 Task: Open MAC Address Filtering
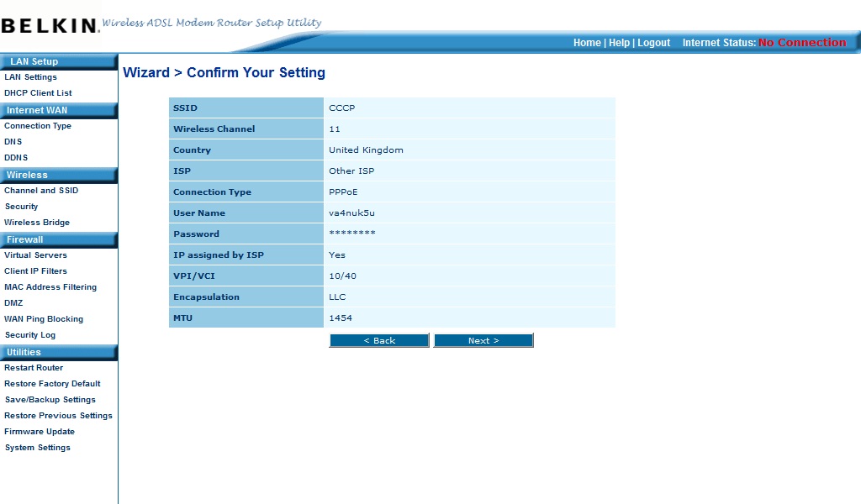[50, 287]
